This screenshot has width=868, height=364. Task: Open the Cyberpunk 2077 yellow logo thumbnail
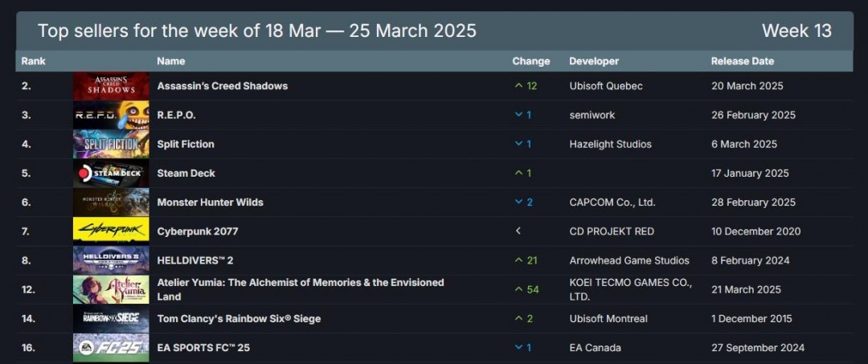(111, 231)
